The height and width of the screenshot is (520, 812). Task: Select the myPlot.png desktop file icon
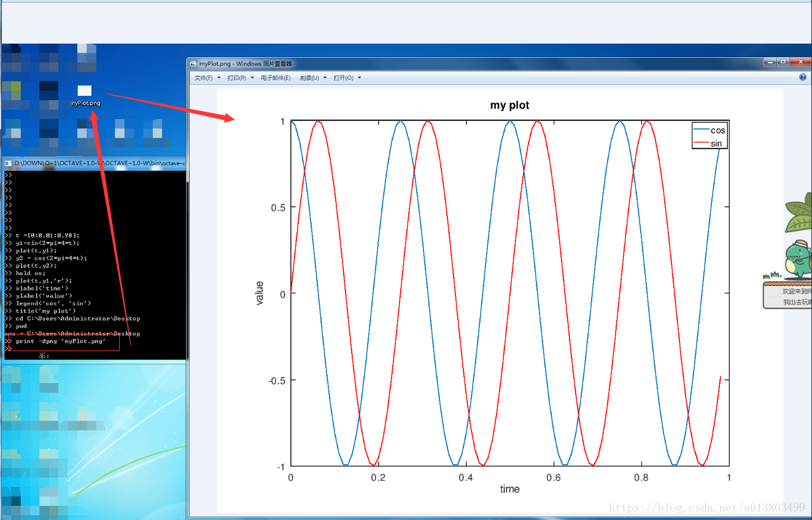85,96
